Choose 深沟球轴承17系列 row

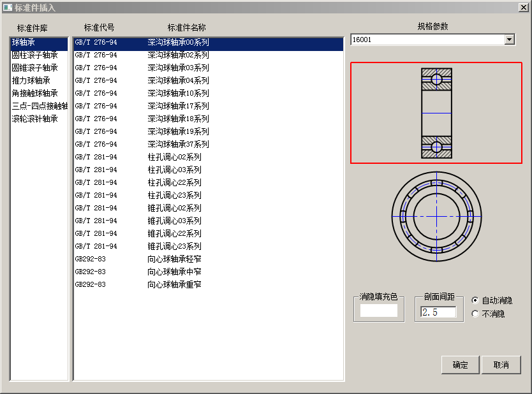(209, 106)
